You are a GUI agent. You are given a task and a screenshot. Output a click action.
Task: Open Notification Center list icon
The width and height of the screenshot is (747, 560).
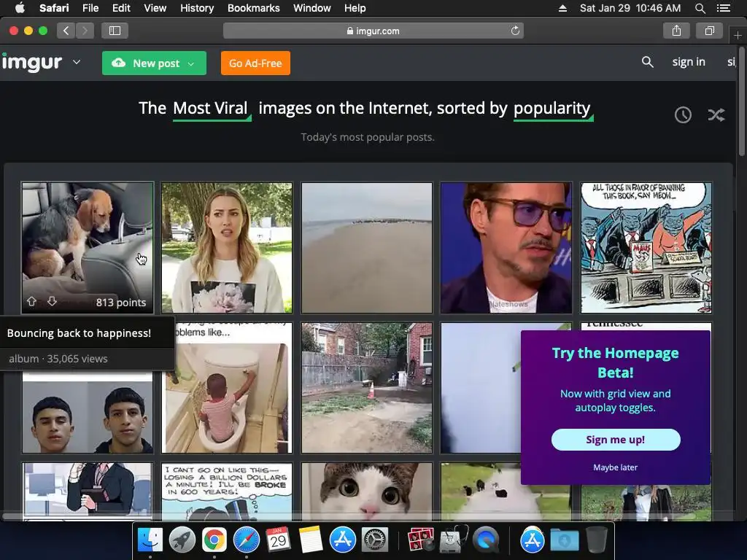[723, 8]
